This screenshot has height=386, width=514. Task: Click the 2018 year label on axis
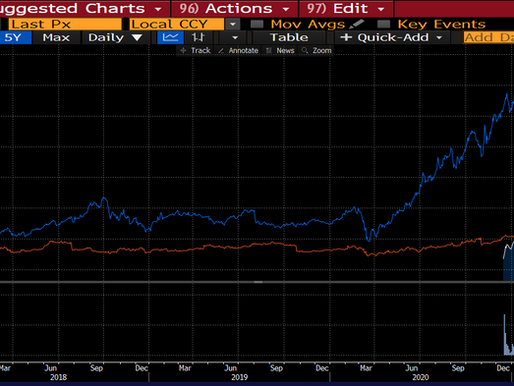pyautogui.click(x=59, y=377)
